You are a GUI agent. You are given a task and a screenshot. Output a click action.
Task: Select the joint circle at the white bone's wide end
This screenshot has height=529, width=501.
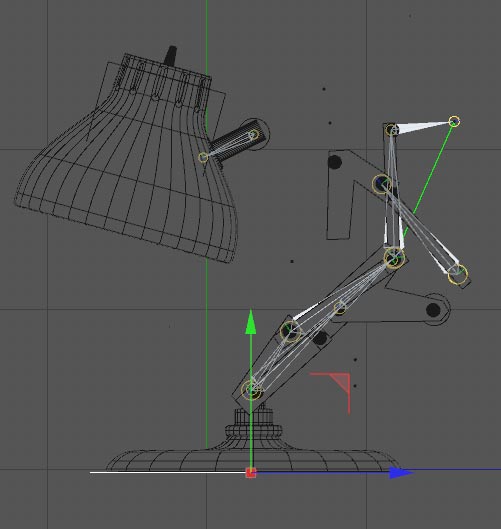tap(392, 130)
